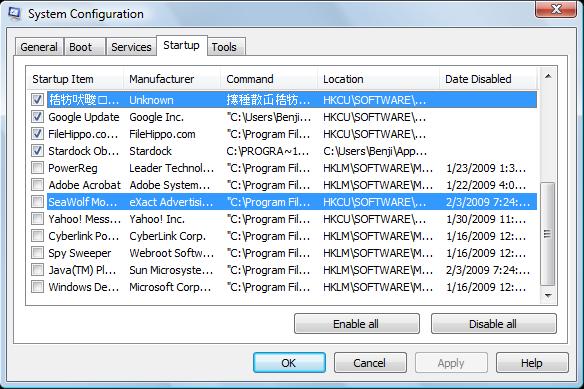This screenshot has height=389, width=584.
Task: Select the Google Inc. manufacturer cell
Action: point(156,117)
